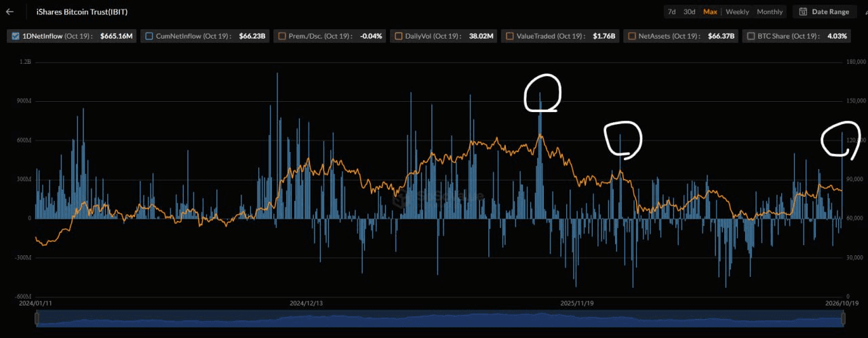Open the Date Range calendar picker

(823, 12)
